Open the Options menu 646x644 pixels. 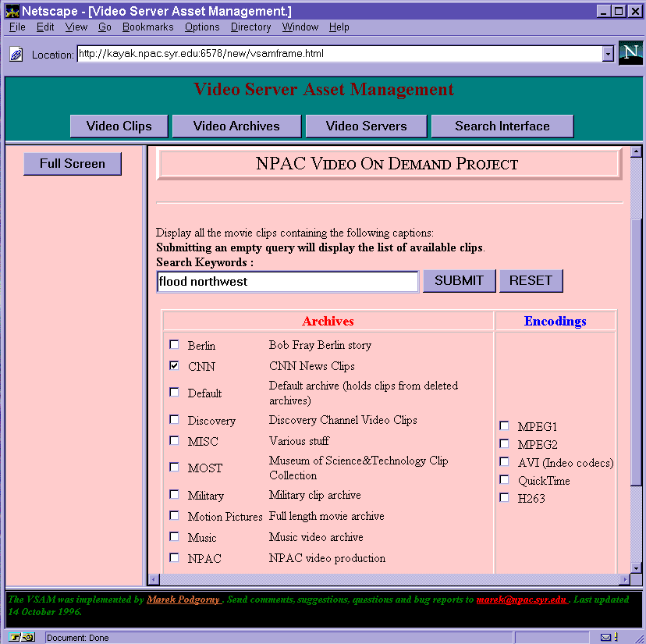(x=202, y=27)
